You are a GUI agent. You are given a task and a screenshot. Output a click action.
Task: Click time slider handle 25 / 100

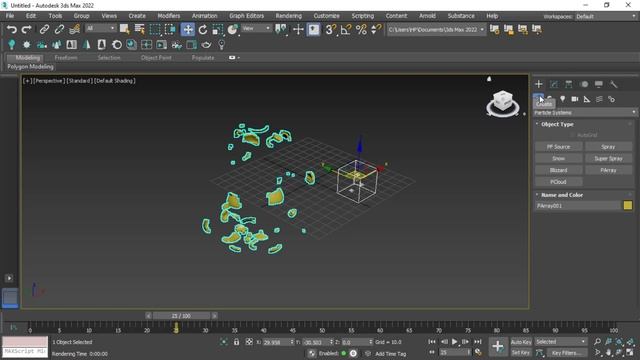pos(181,316)
